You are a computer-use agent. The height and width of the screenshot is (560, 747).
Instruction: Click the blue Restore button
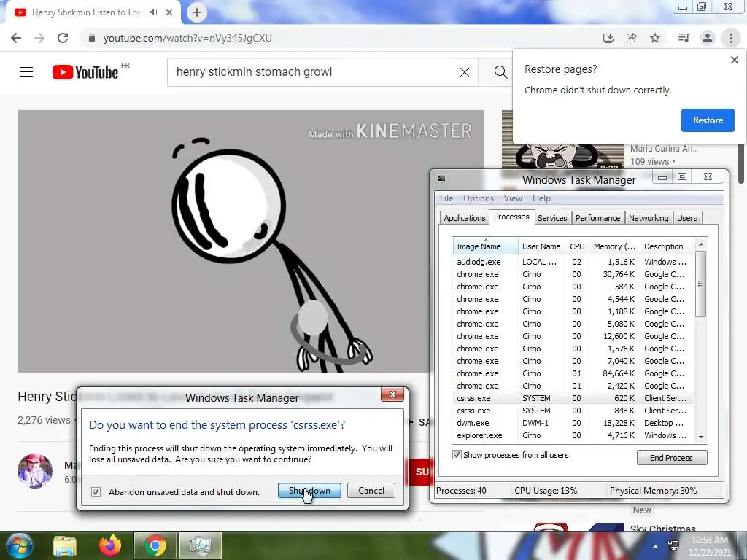coord(708,120)
